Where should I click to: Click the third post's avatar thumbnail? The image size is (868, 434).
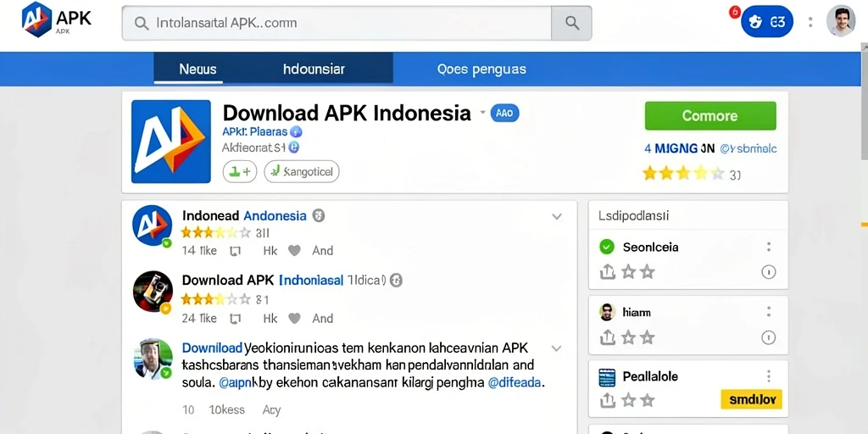point(153,359)
